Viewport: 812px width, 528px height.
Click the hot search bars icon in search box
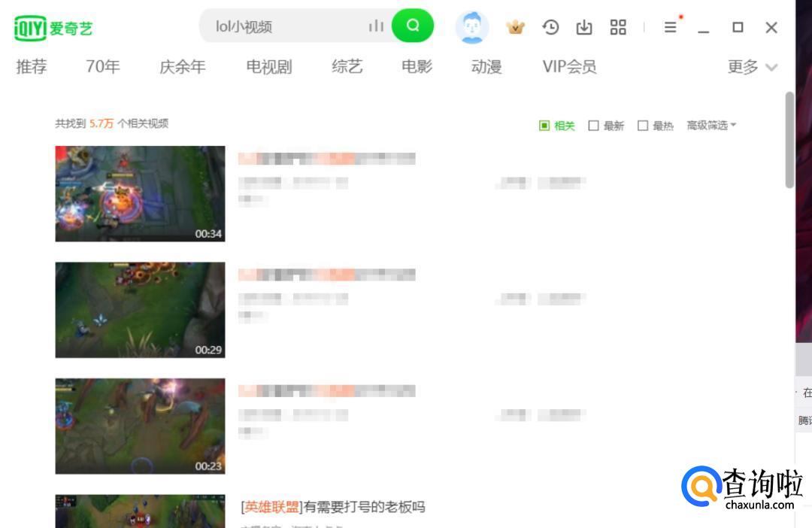point(377,26)
